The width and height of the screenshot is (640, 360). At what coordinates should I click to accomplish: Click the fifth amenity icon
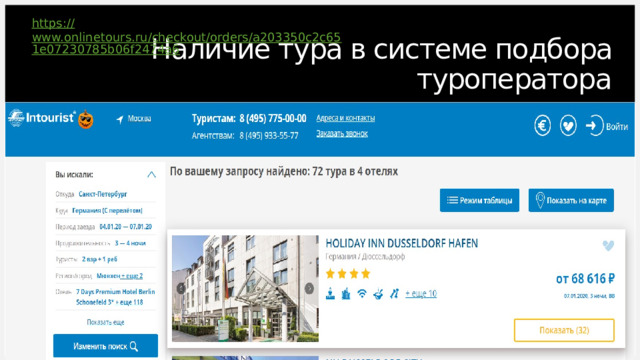click(x=394, y=293)
